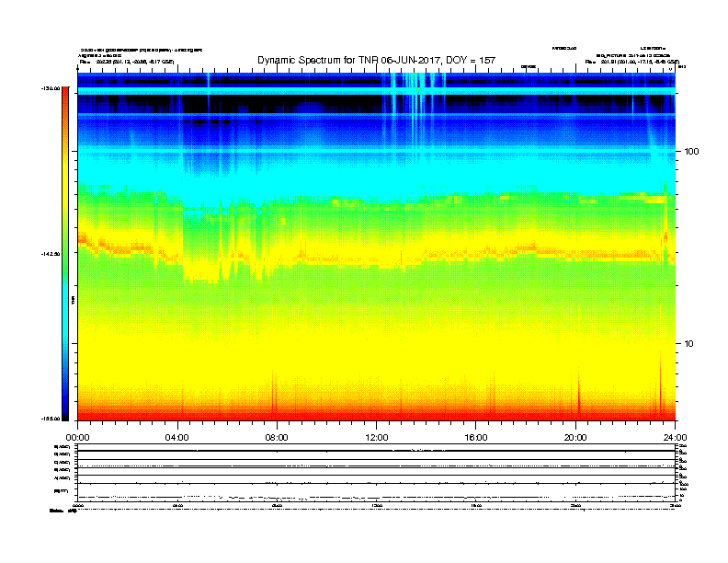
Task: Select the 16:00 time axis label
Action: (476, 438)
